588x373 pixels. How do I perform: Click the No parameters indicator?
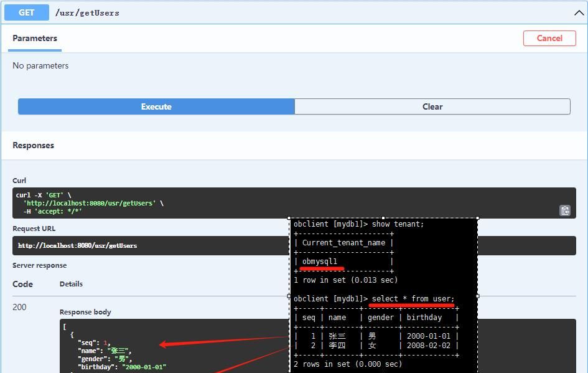[40, 65]
